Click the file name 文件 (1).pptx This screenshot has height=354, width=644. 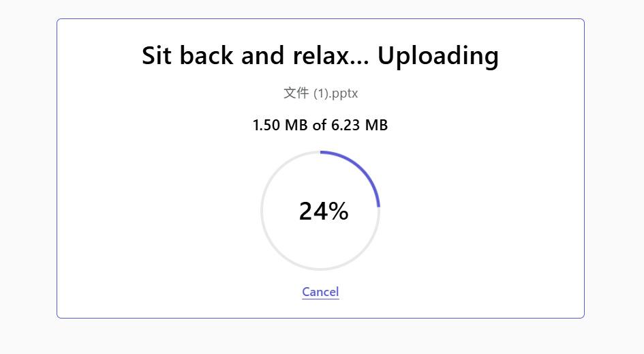pyautogui.click(x=320, y=93)
